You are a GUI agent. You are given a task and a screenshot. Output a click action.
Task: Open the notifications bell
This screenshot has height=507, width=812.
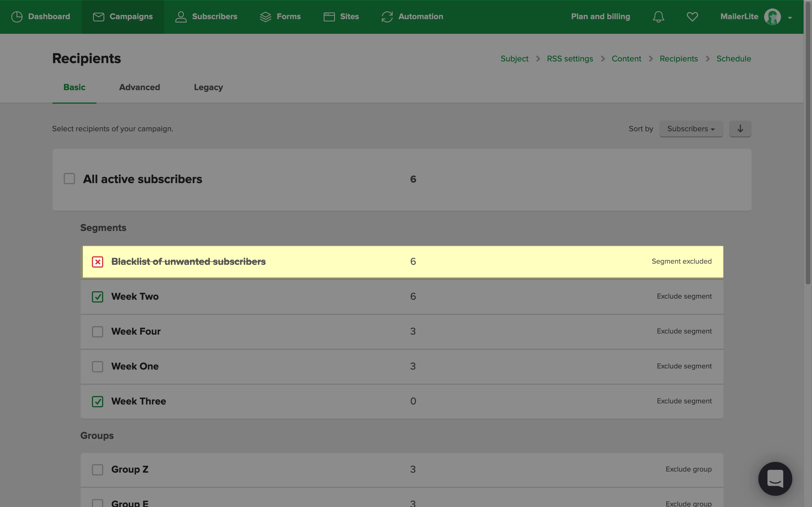tap(658, 17)
